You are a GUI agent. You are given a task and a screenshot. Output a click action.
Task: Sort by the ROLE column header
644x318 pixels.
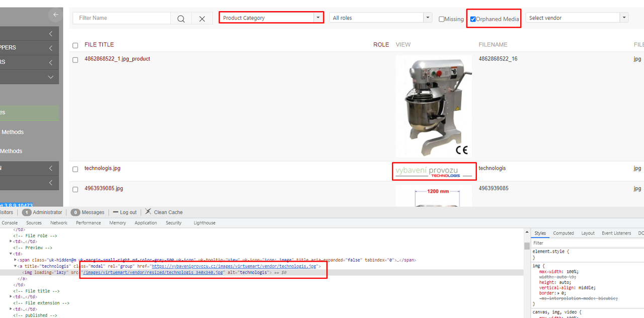coord(381,45)
